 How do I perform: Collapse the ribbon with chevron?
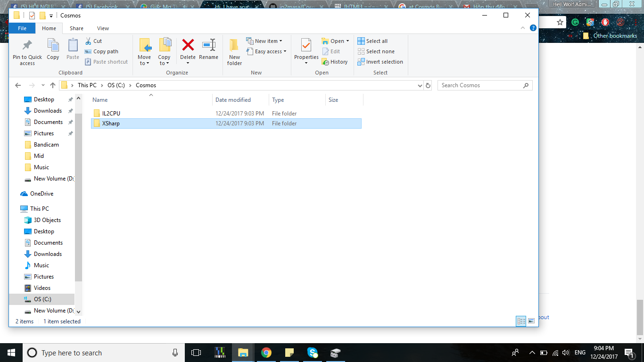pos(522,28)
